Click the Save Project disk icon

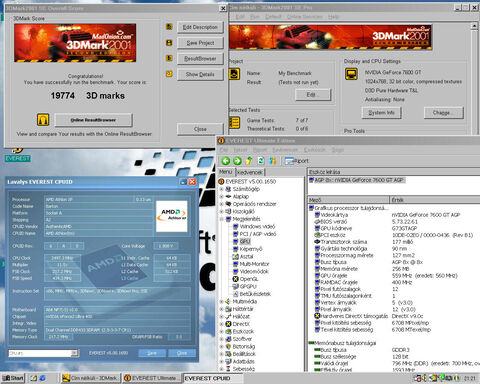tap(169, 43)
